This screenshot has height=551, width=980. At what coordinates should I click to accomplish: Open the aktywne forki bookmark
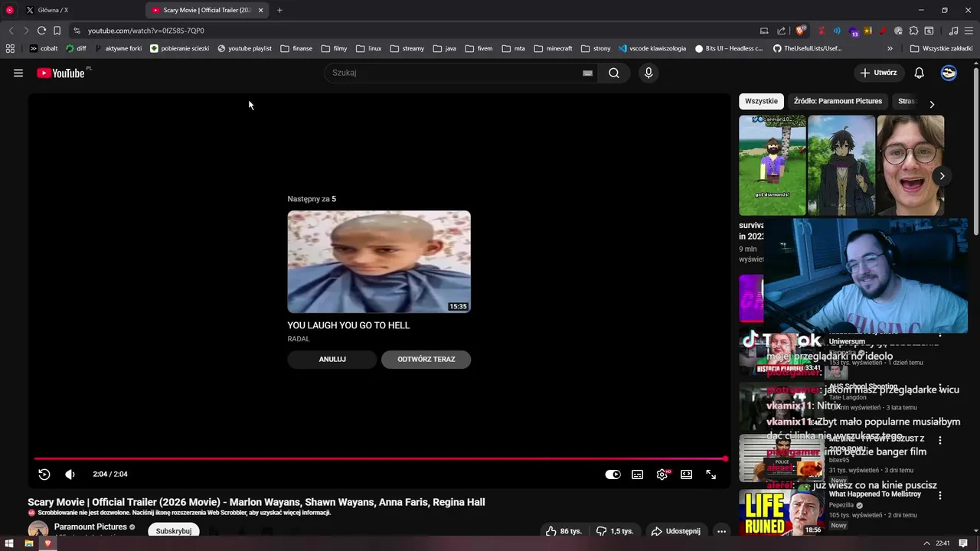[x=119, y=48]
